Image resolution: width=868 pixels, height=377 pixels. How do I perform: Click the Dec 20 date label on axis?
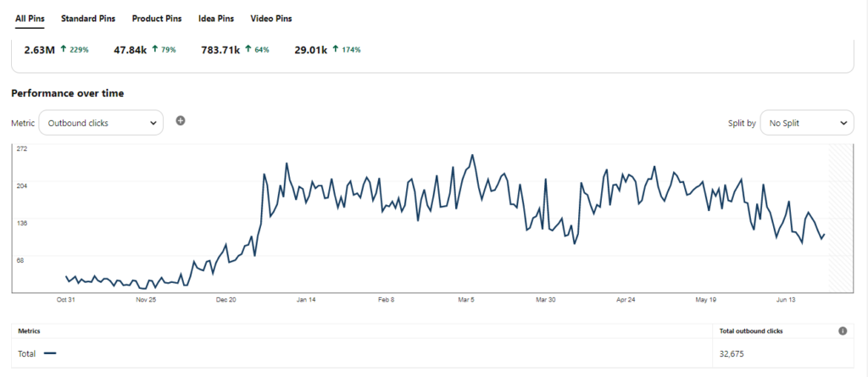click(x=226, y=300)
